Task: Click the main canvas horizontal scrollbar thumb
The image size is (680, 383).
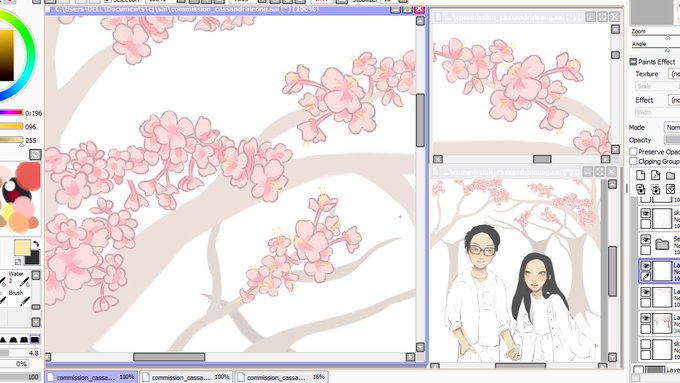Action: point(169,357)
